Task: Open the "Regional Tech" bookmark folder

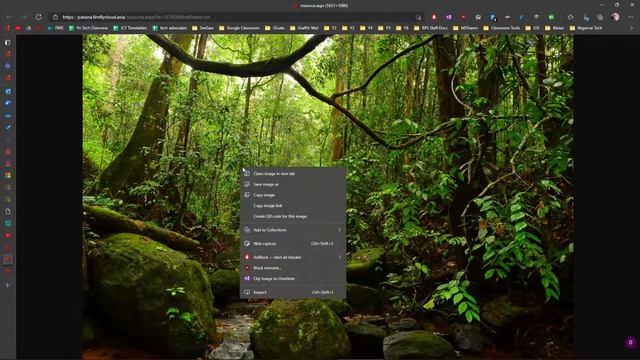Action: 586,28
